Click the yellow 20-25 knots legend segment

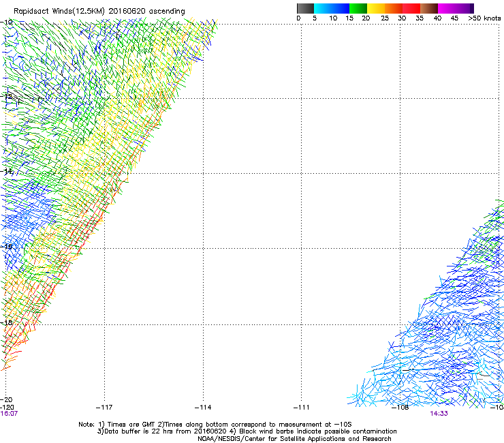tap(376, 8)
